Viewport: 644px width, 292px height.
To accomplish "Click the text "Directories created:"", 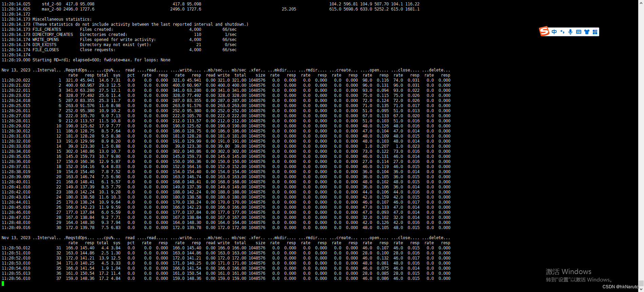I will pyautogui.click(x=104, y=35).
